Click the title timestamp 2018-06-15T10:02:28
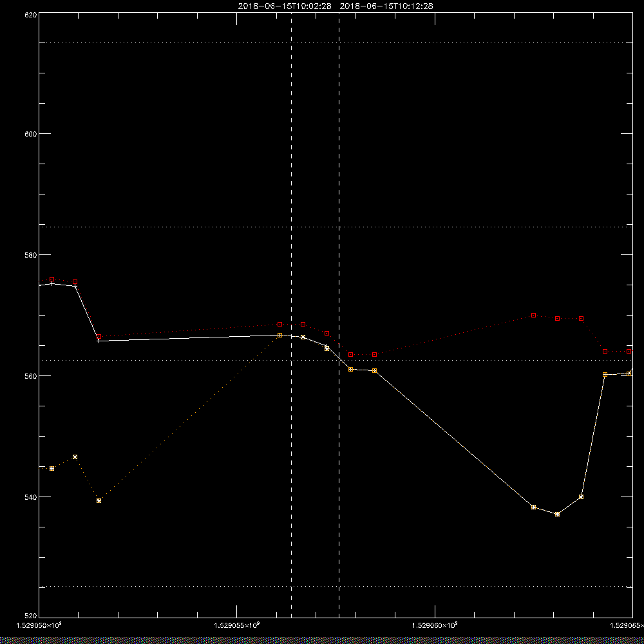This screenshot has width=644, height=644. click(x=285, y=6)
